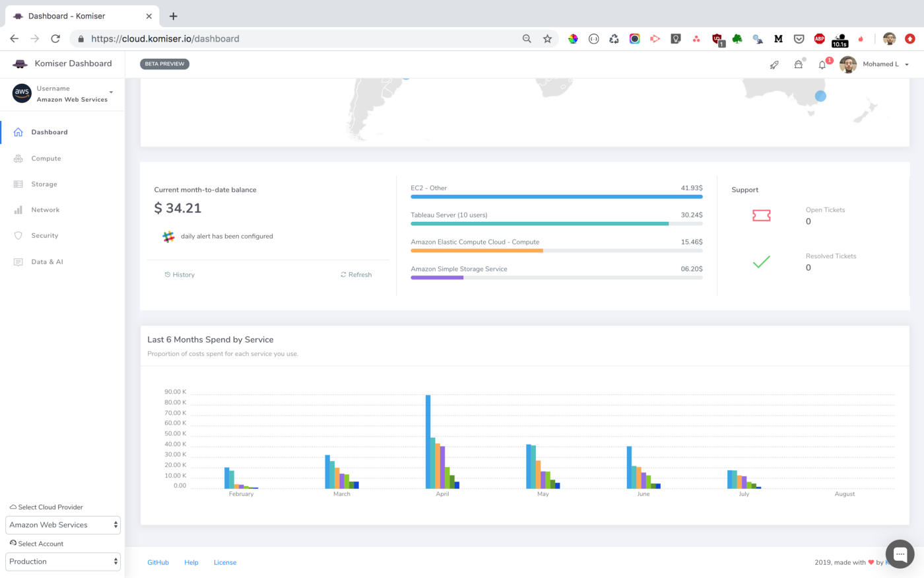Image resolution: width=924 pixels, height=578 pixels.
Task: Open the uBlock shield extension
Action: point(717,40)
